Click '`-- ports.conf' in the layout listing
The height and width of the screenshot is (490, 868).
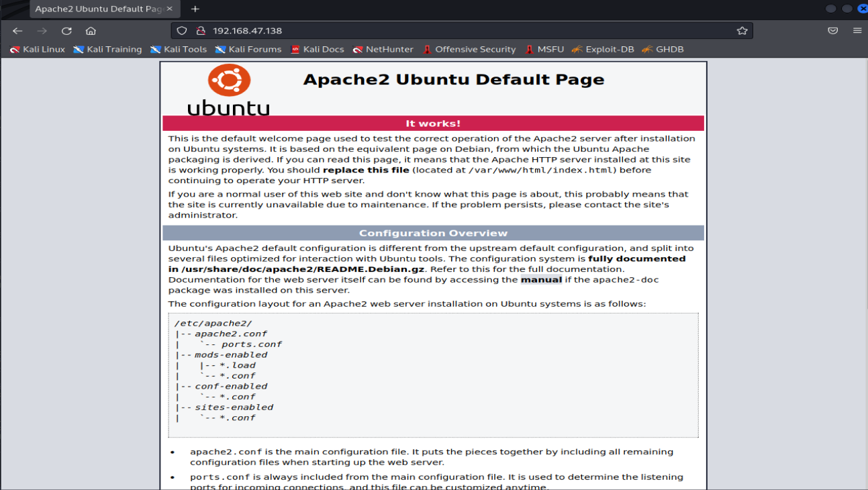click(240, 344)
